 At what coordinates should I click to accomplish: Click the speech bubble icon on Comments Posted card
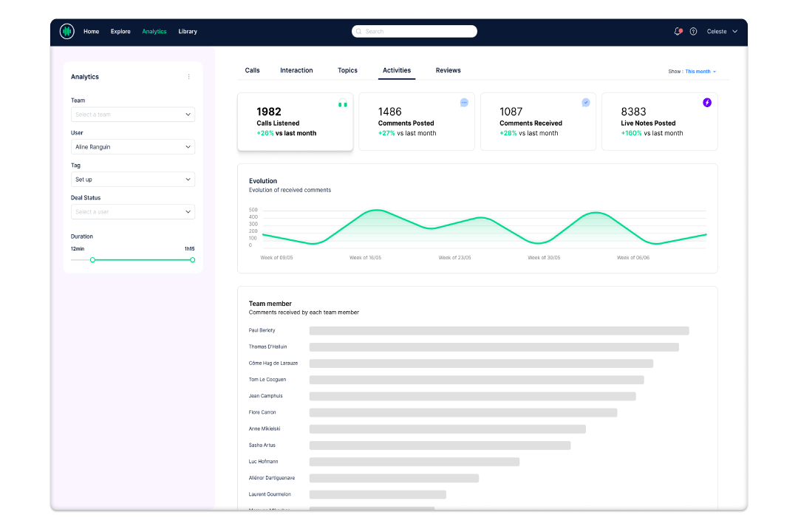coord(464,103)
